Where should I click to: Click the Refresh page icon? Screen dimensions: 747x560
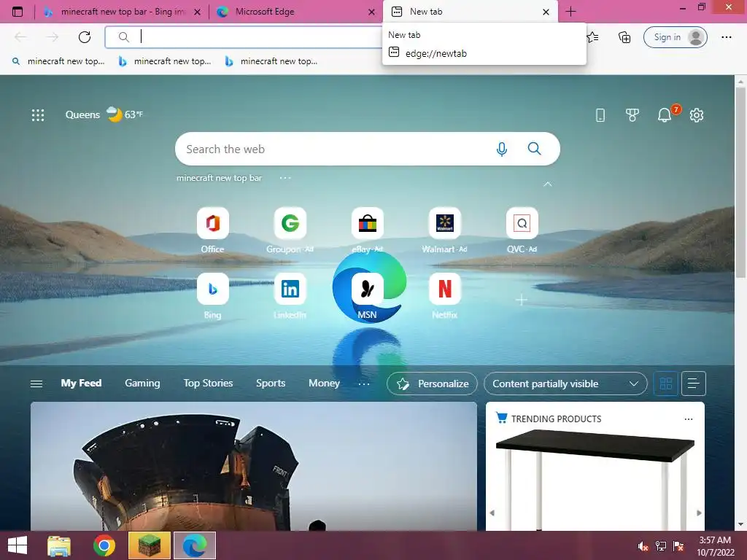tap(85, 37)
